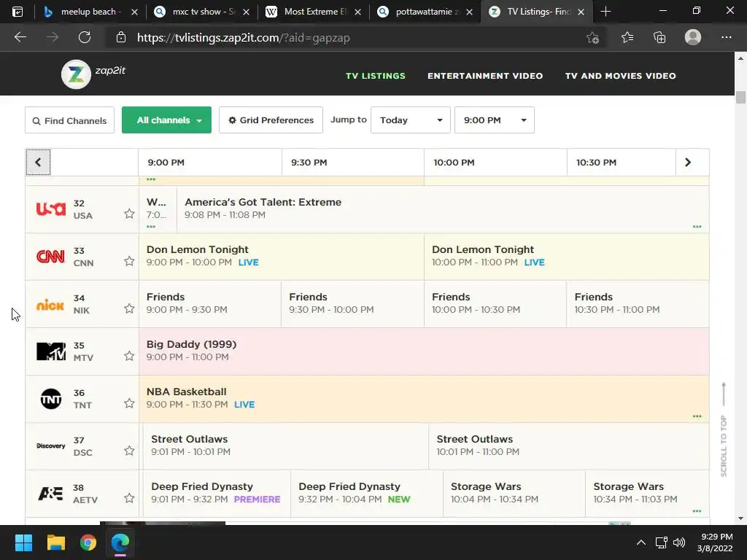Open Chrome from taskbar

click(x=88, y=542)
